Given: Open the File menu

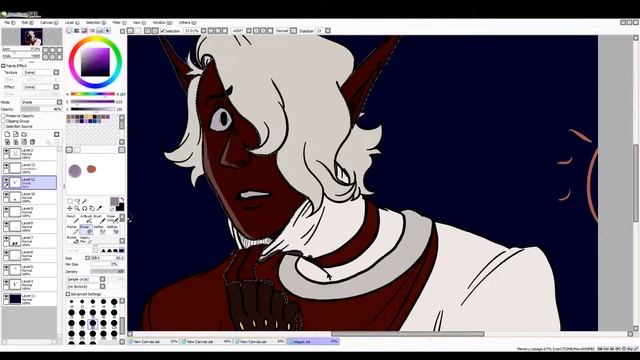Looking at the screenshot, I should click(9, 22).
